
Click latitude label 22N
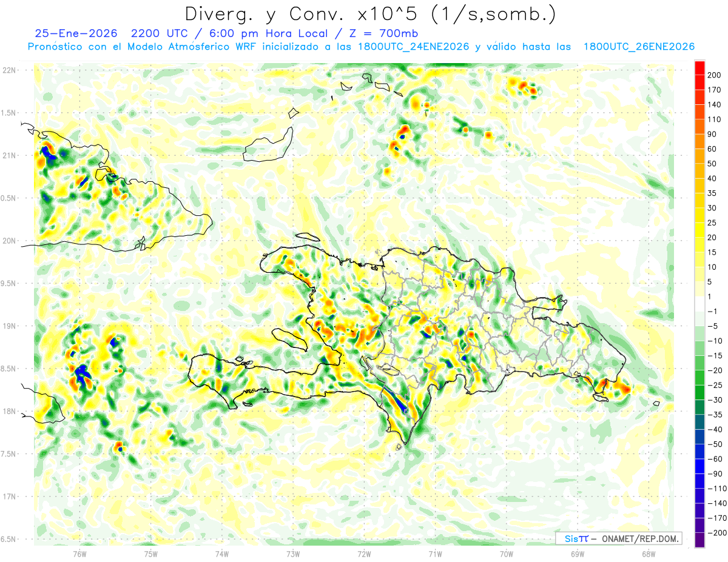[x=9, y=70]
